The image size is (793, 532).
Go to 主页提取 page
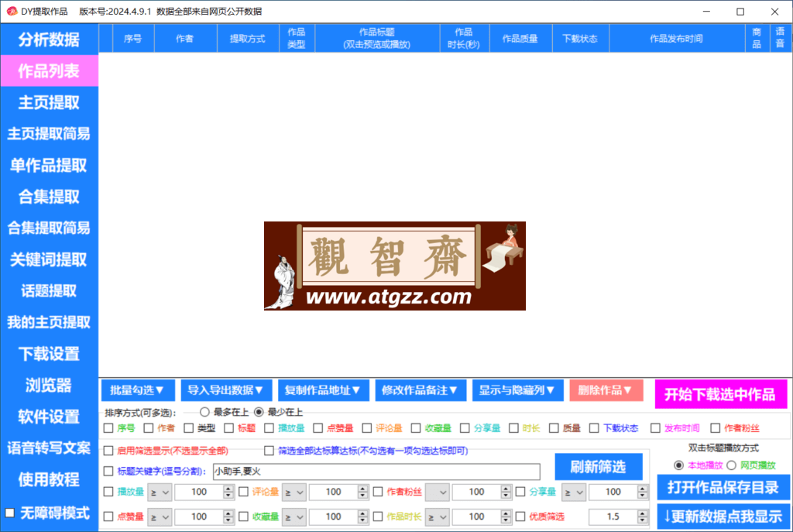(49, 103)
